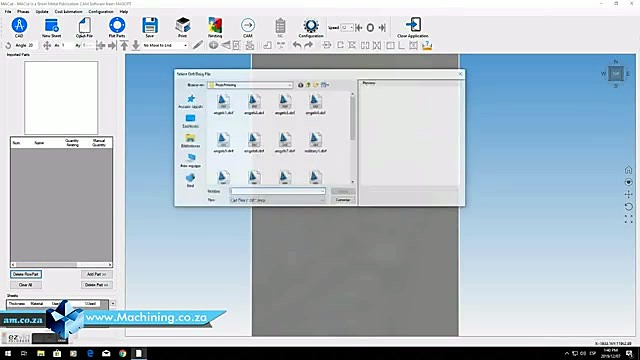The width and height of the screenshot is (640, 360).
Task: Open the Cost Estimation menu
Action: (68, 11)
